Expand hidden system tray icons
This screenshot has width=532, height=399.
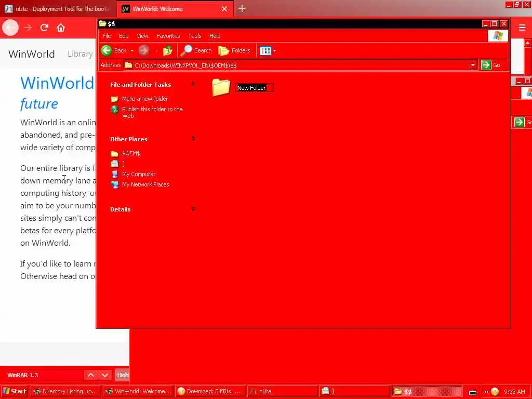click(486, 392)
